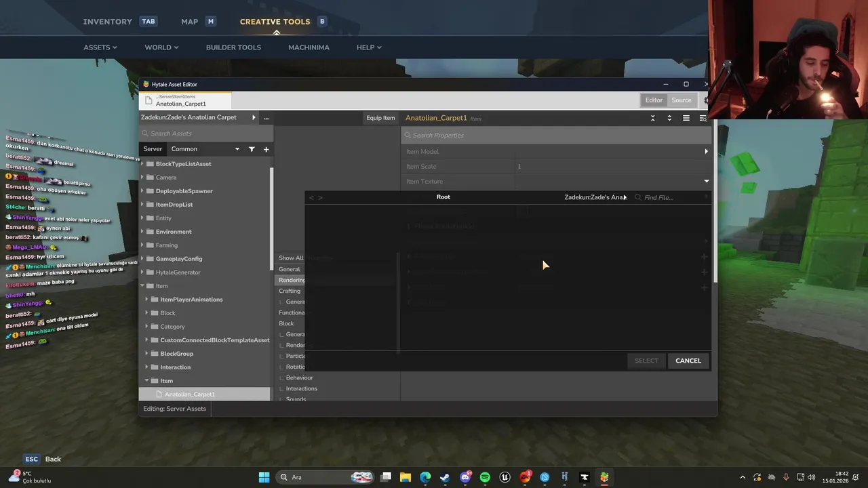Open MACHINIMA
Screen dimensions: 868x488
click(x=309, y=47)
